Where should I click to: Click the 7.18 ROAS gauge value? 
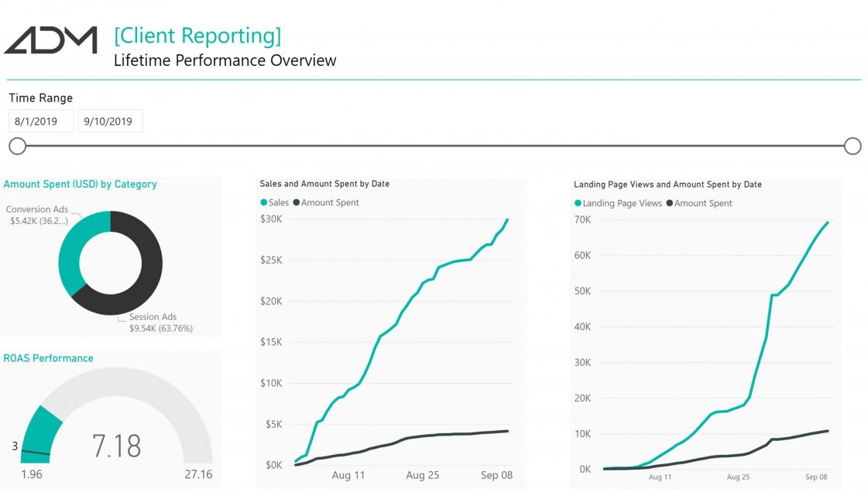coord(116,446)
